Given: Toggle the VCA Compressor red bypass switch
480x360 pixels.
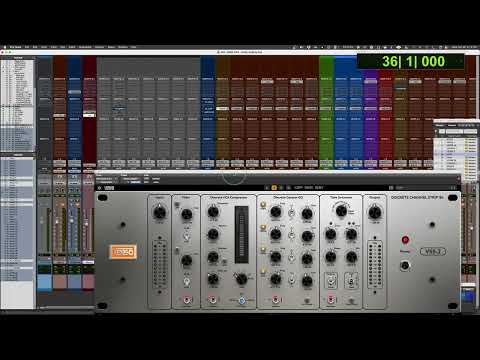Looking at the screenshot, I should [213, 300].
